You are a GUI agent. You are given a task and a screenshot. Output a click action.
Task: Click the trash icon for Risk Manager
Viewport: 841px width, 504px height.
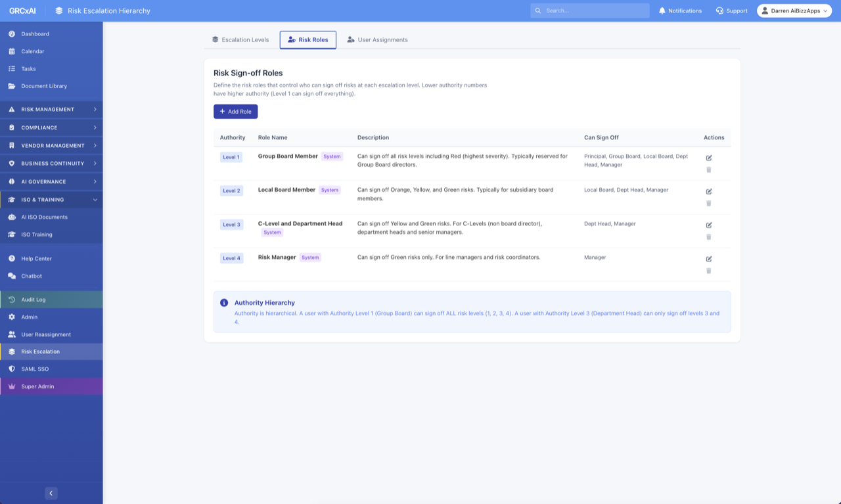coord(708,271)
